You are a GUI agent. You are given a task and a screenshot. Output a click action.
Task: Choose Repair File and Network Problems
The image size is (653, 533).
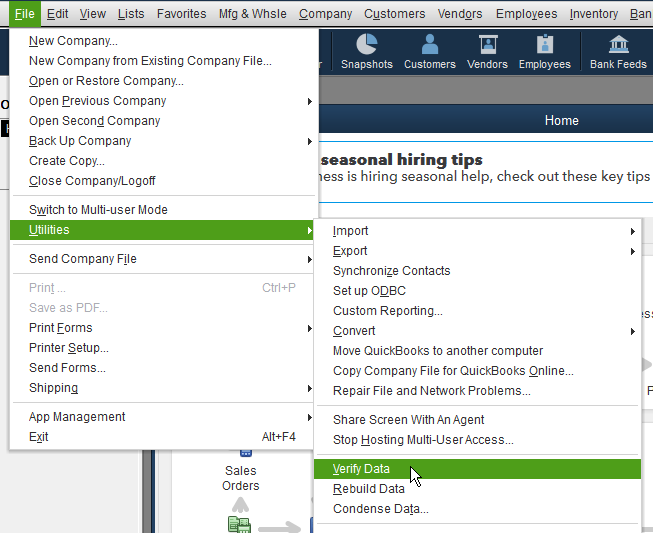477,391
